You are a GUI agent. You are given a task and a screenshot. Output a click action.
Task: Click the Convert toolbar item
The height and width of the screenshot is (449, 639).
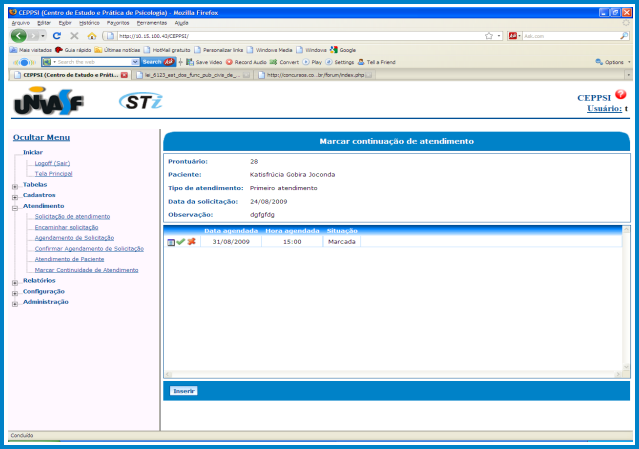click(x=284, y=62)
